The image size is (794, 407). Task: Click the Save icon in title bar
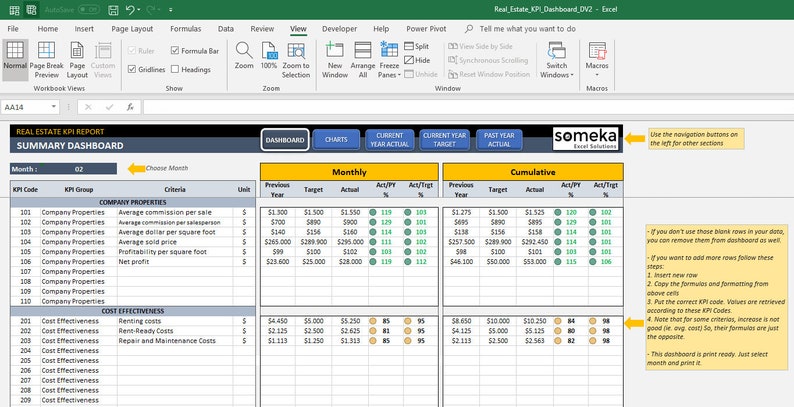click(x=113, y=10)
